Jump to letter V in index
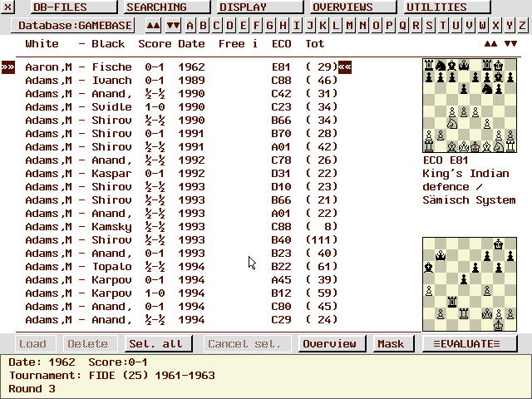Viewport: 532px width, 399px height. 469,26
